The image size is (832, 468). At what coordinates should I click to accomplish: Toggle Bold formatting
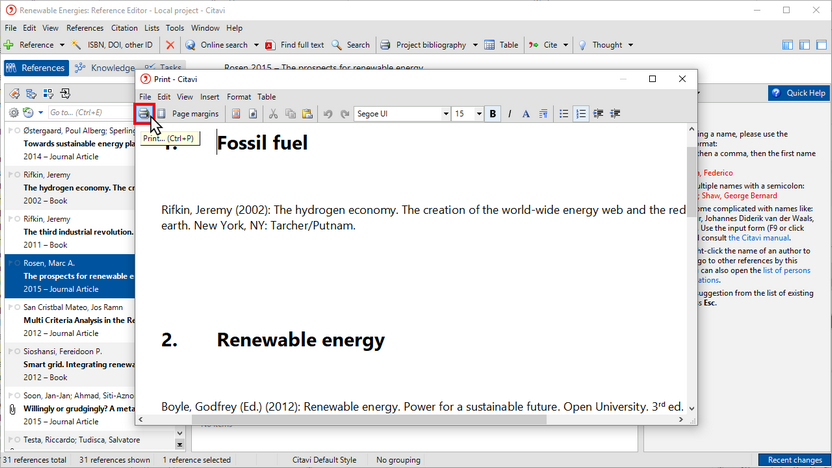point(493,114)
